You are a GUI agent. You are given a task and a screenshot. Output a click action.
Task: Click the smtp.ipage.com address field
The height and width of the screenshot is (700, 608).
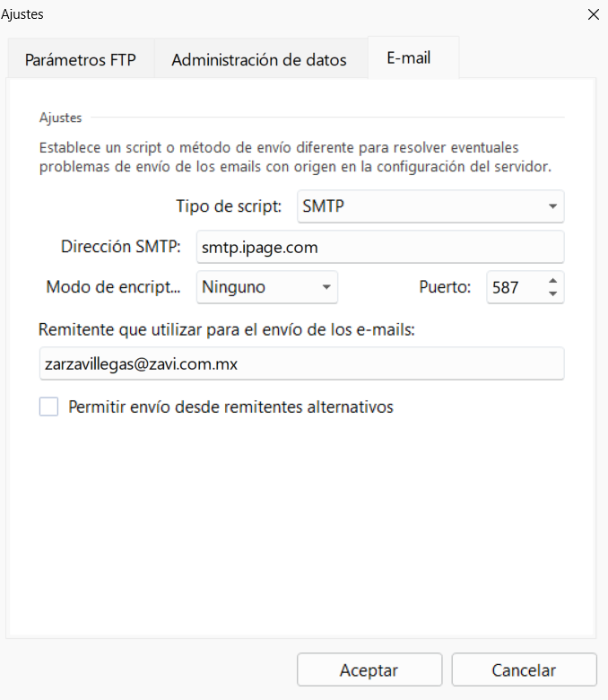pyautogui.click(x=379, y=247)
